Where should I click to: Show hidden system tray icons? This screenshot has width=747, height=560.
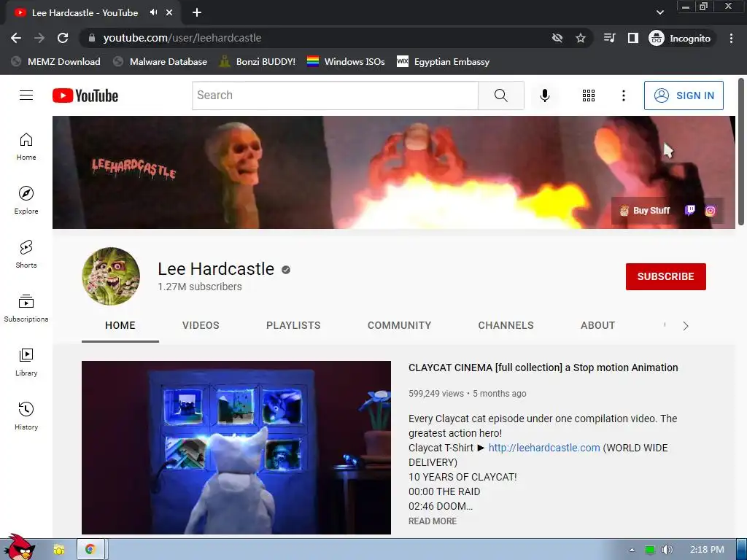click(632, 550)
